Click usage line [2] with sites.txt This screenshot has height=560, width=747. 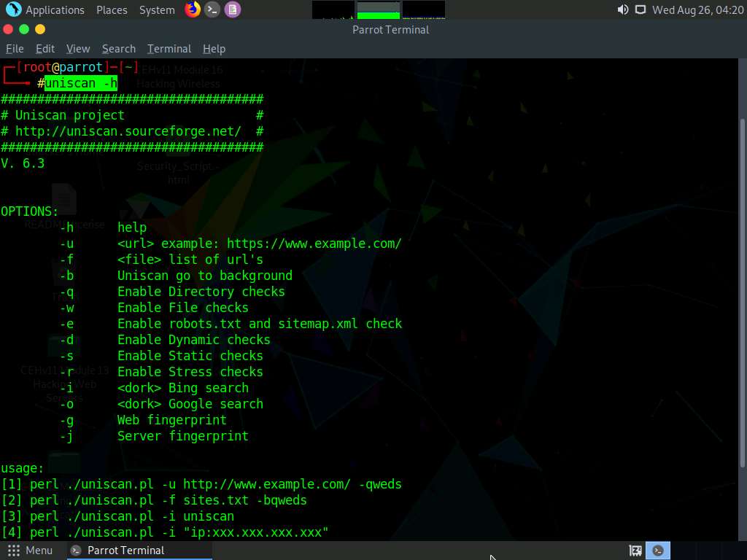[154, 500]
